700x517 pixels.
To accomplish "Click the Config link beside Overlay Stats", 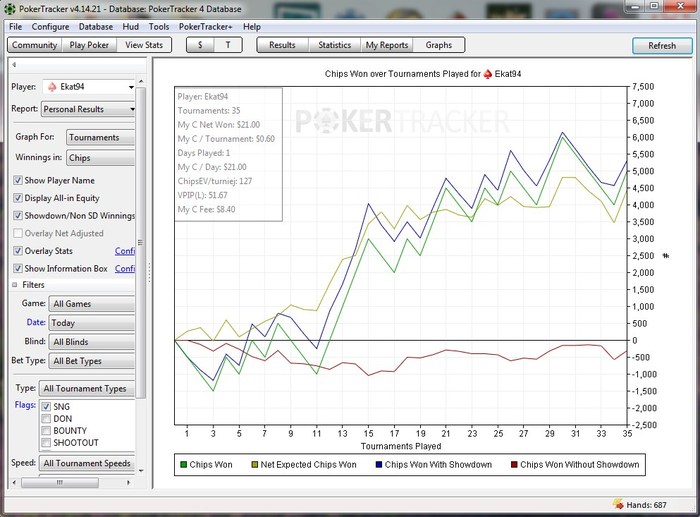I will [125, 251].
